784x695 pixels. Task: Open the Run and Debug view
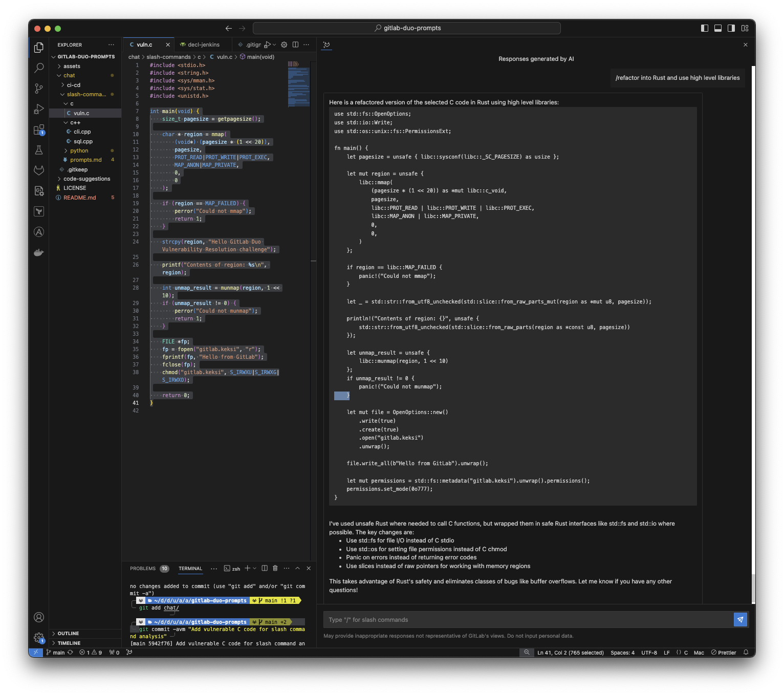[39, 109]
